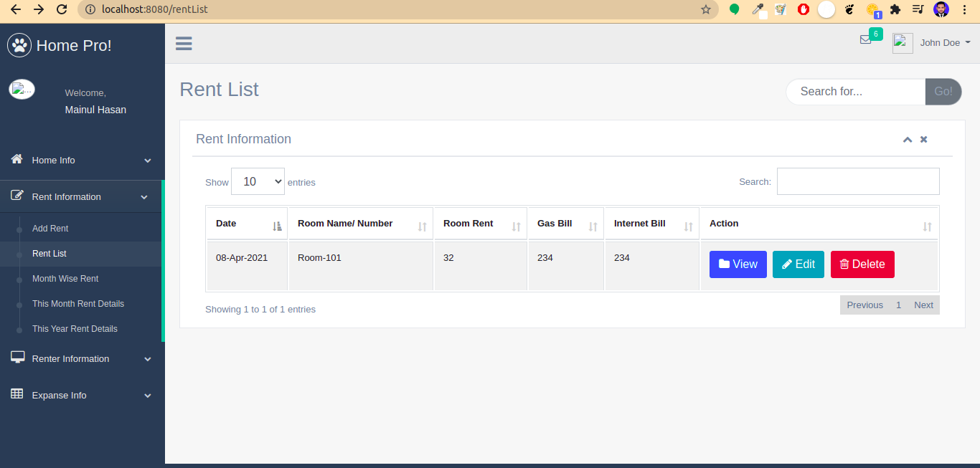Click the Expanse Info table icon

click(x=16, y=395)
